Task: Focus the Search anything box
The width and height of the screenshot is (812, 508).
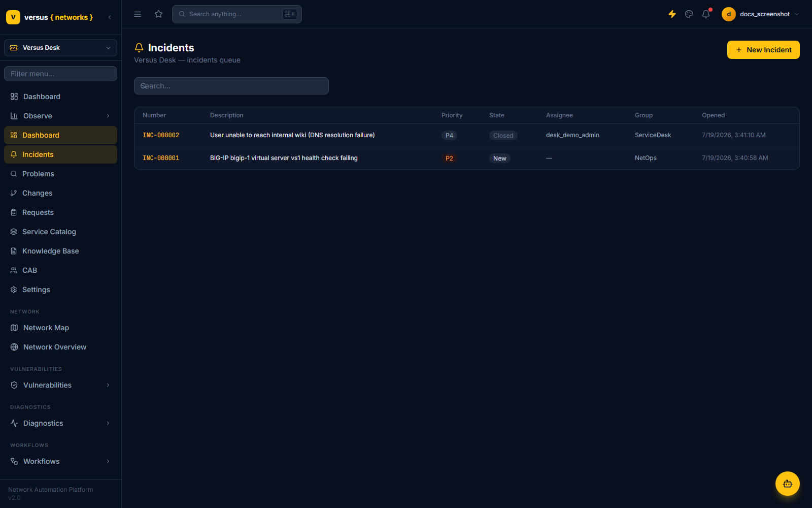Action: [237, 14]
